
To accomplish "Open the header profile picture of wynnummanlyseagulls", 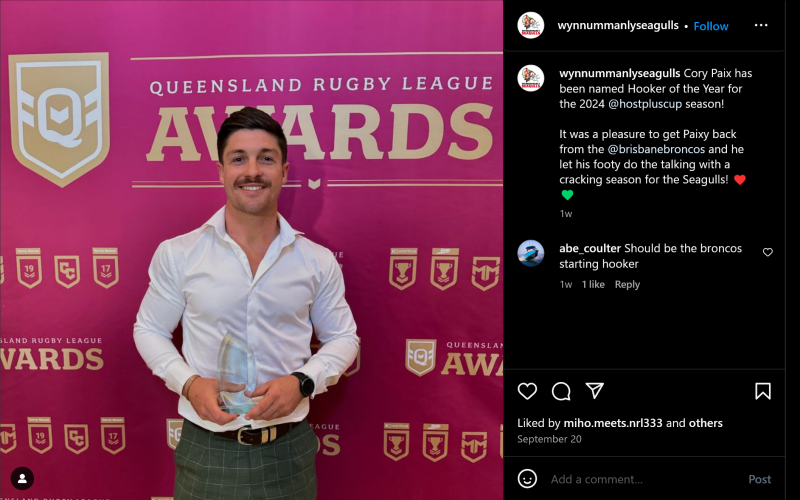I will click(x=531, y=25).
